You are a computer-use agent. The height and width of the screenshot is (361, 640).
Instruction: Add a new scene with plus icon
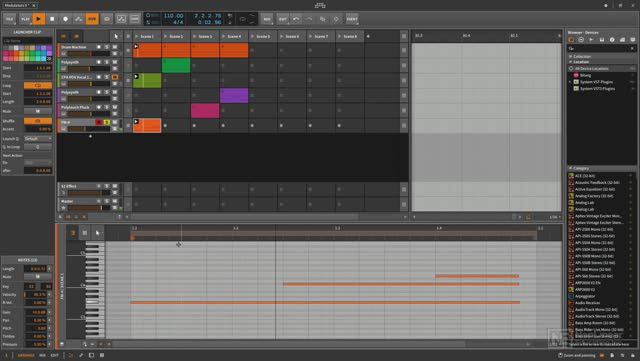coord(368,36)
